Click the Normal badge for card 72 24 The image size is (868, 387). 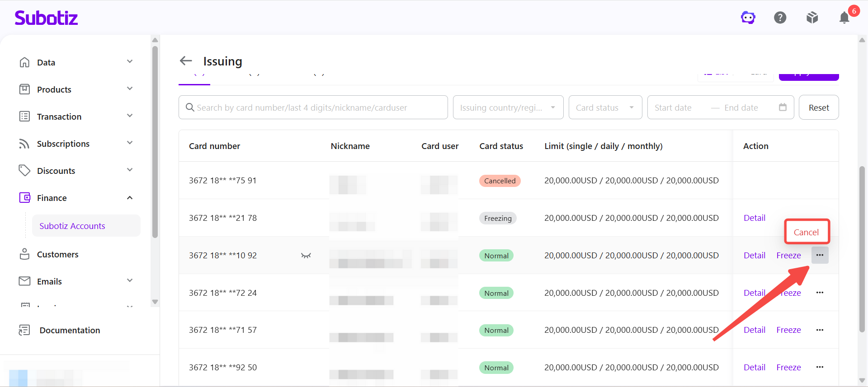[496, 293]
